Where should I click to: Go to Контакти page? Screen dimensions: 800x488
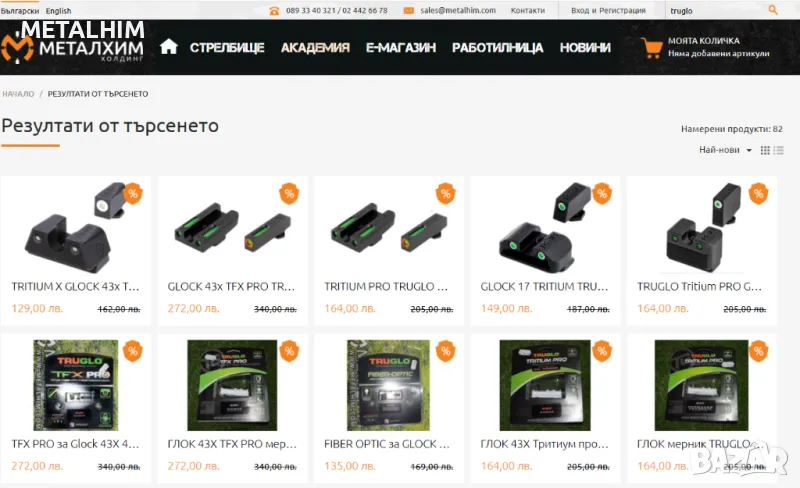coord(528,10)
